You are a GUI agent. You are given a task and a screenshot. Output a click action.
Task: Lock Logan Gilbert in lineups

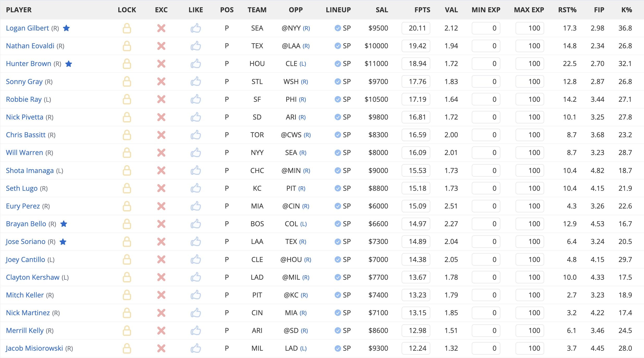[127, 28]
